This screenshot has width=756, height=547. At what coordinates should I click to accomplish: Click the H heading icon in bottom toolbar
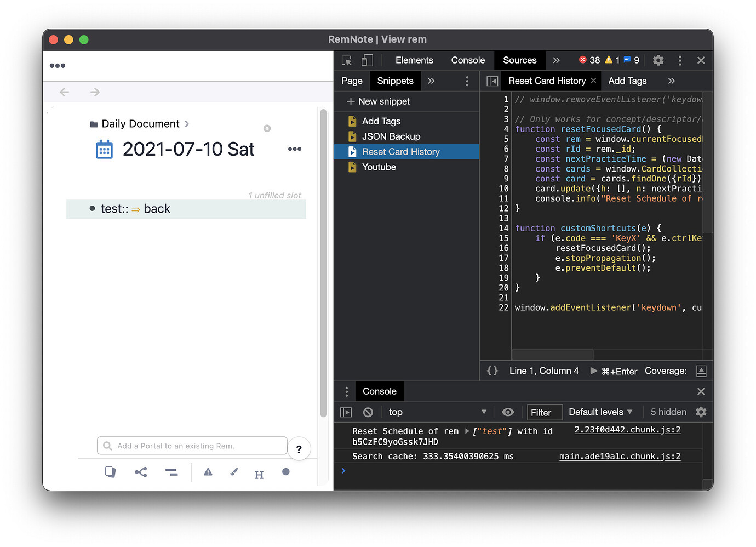tap(259, 475)
